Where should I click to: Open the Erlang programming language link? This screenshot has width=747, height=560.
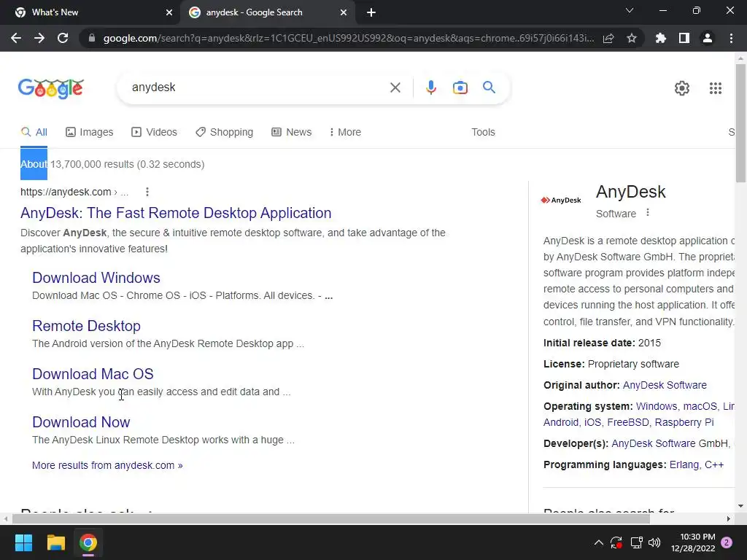pos(684,464)
